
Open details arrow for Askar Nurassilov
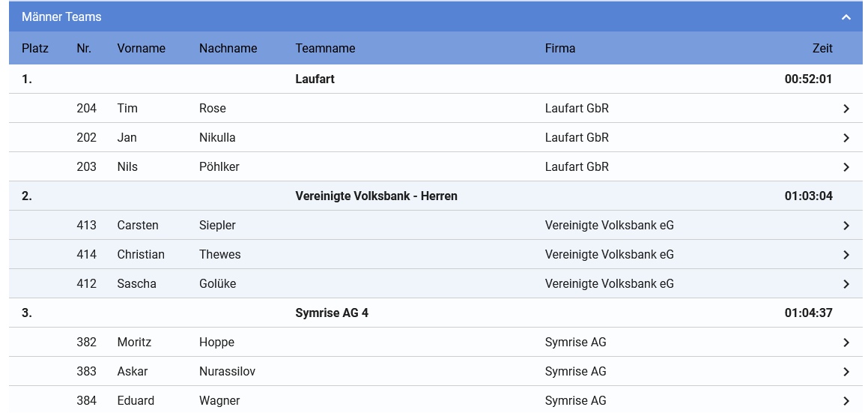click(x=846, y=372)
